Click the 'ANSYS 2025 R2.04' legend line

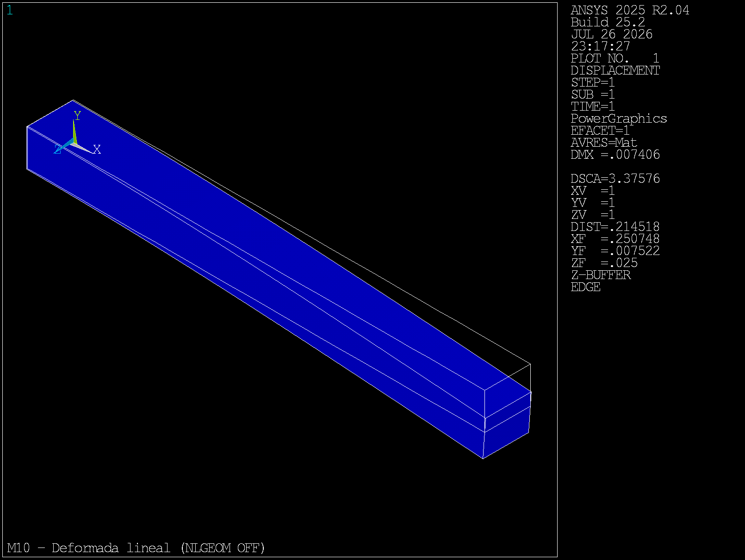[x=630, y=11]
